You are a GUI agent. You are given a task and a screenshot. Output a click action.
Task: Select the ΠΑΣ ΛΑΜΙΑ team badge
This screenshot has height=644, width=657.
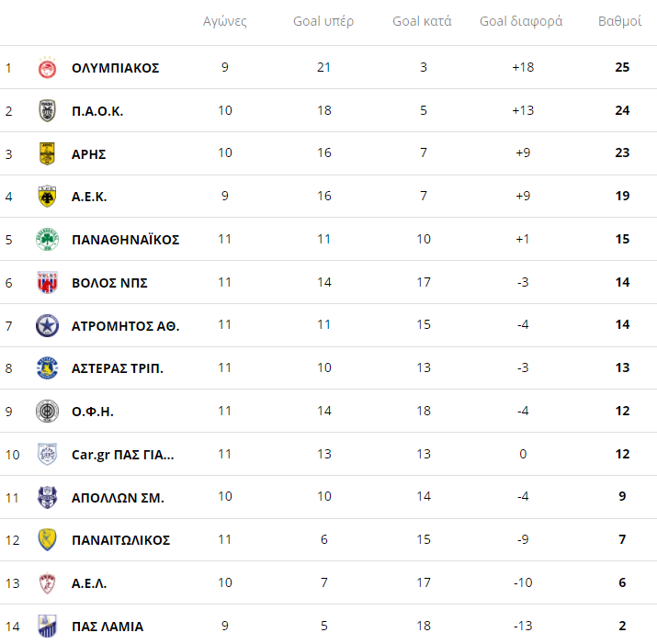47,627
